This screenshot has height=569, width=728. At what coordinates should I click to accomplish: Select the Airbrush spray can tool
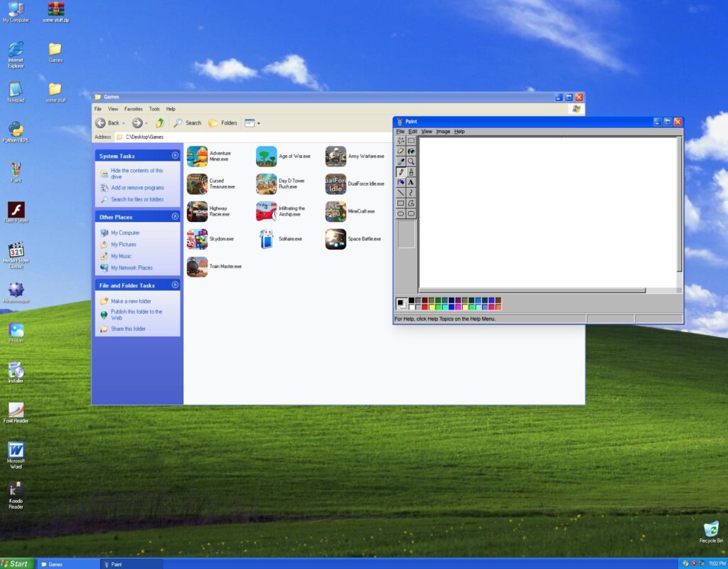(x=401, y=182)
